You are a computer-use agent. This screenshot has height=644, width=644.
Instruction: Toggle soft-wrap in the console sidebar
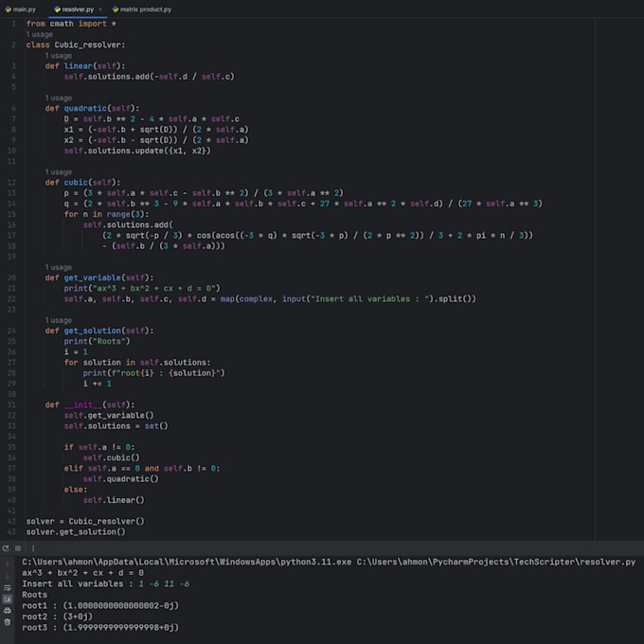pyautogui.click(x=7, y=588)
